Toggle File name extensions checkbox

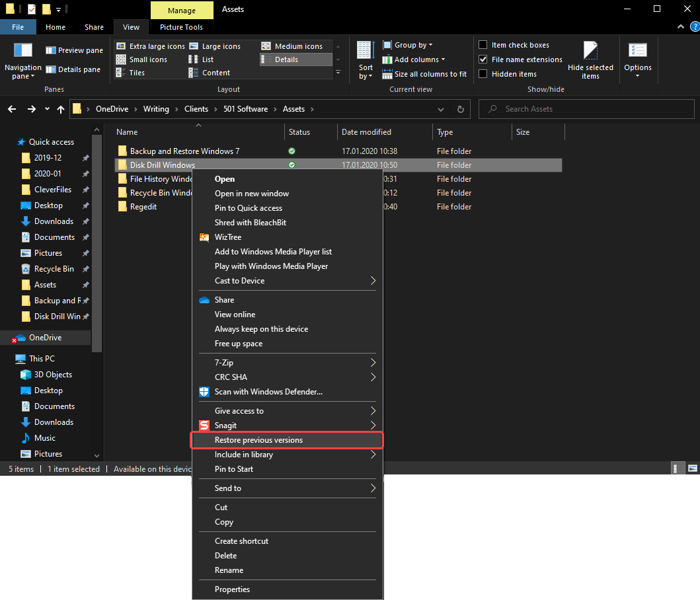(483, 59)
